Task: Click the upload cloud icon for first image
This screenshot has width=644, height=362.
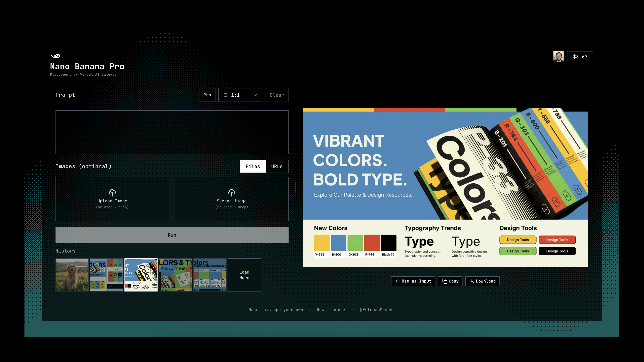Action: [x=113, y=193]
